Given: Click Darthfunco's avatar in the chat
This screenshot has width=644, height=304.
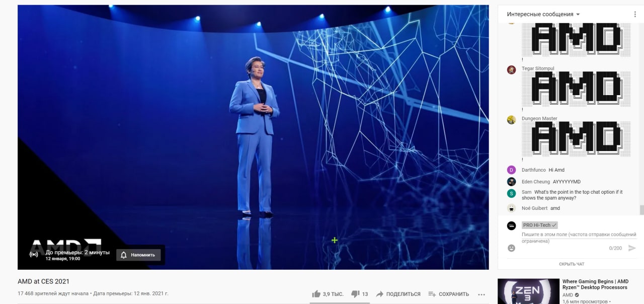Looking at the screenshot, I should [511, 170].
